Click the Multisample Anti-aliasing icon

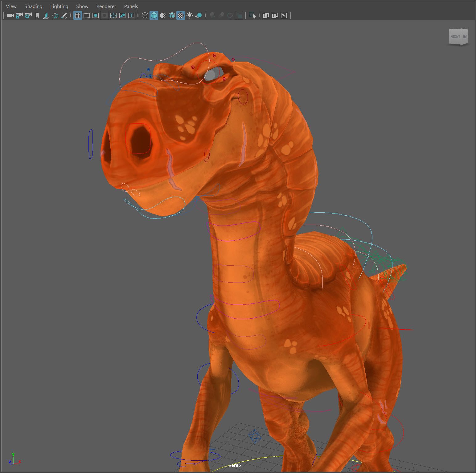click(x=230, y=15)
